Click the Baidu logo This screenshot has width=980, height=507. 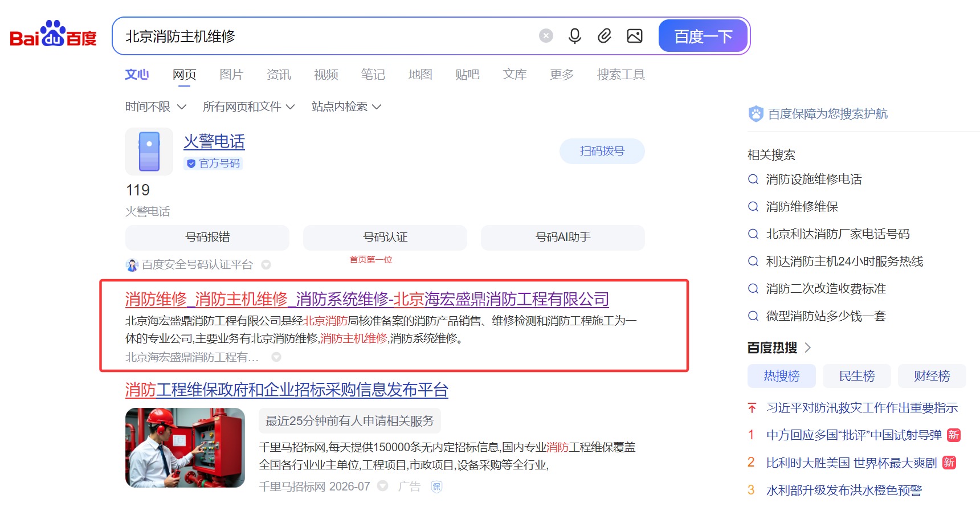click(x=54, y=34)
